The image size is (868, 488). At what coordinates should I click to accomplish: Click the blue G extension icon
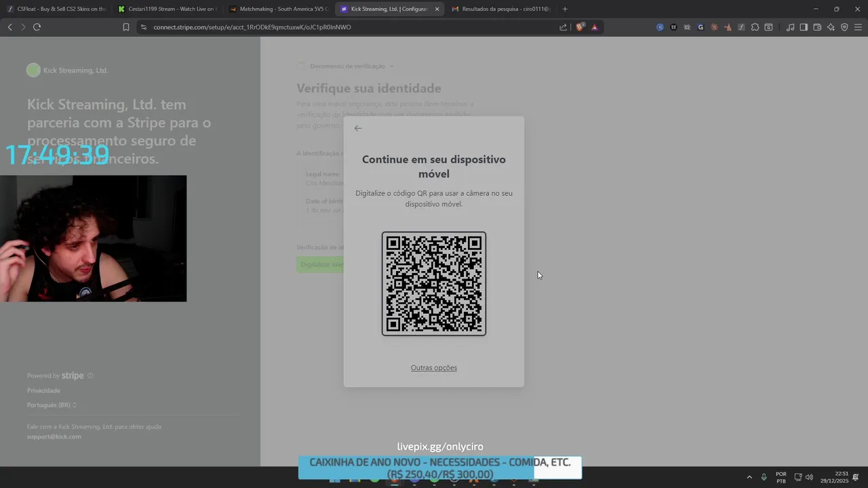click(x=701, y=27)
